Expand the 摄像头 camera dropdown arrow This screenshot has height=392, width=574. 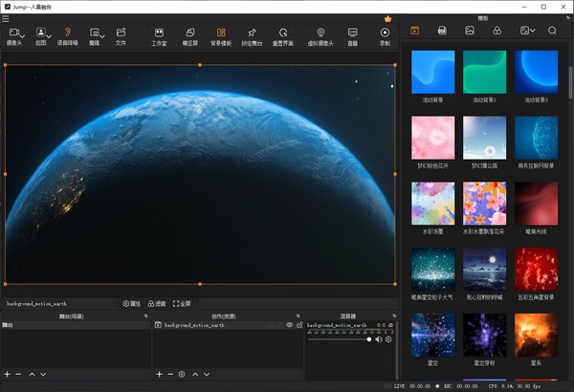coord(23,34)
